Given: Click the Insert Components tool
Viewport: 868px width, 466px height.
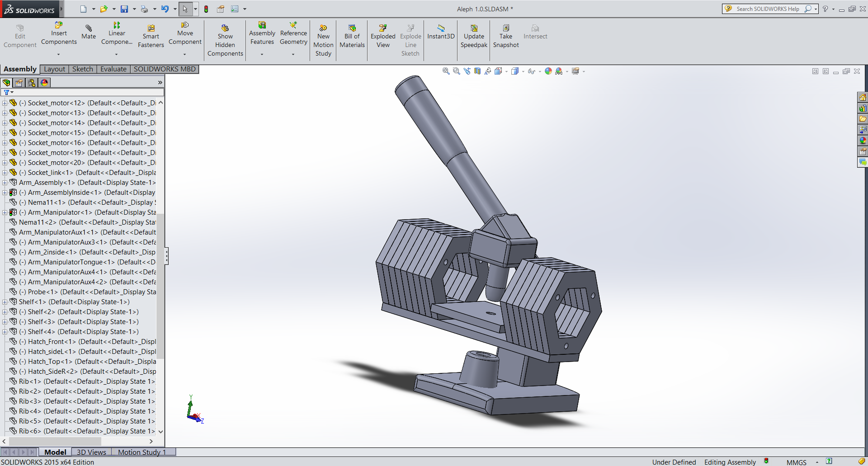Looking at the screenshot, I should coord(59,33).
